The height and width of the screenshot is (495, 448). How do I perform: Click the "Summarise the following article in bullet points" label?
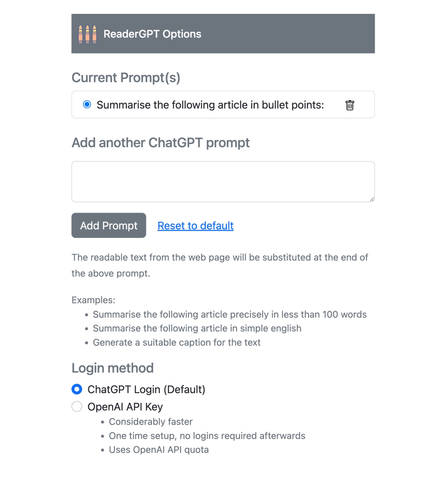[x=210, y=105]
